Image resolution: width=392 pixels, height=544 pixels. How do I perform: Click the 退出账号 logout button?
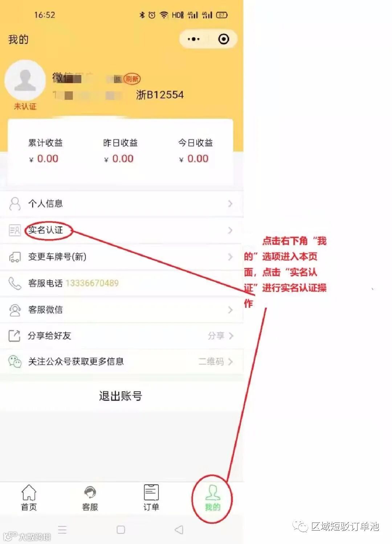coord(121,396)
